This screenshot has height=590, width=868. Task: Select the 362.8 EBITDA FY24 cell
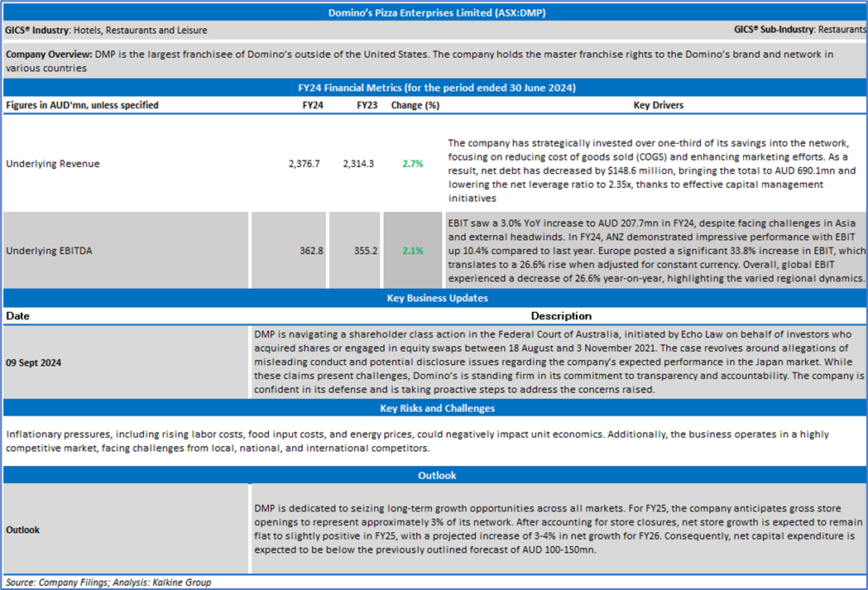(289, 250)
